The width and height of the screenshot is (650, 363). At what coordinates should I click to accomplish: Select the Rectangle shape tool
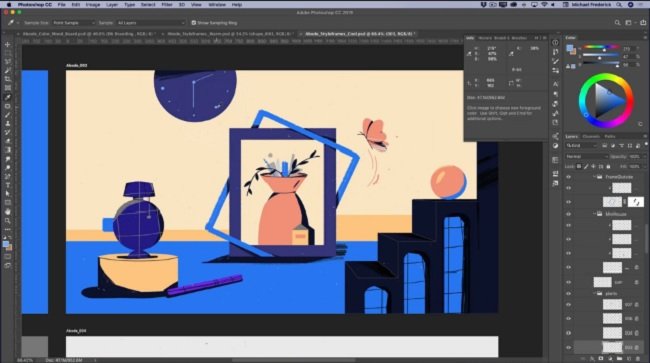[x=8, y=203]
